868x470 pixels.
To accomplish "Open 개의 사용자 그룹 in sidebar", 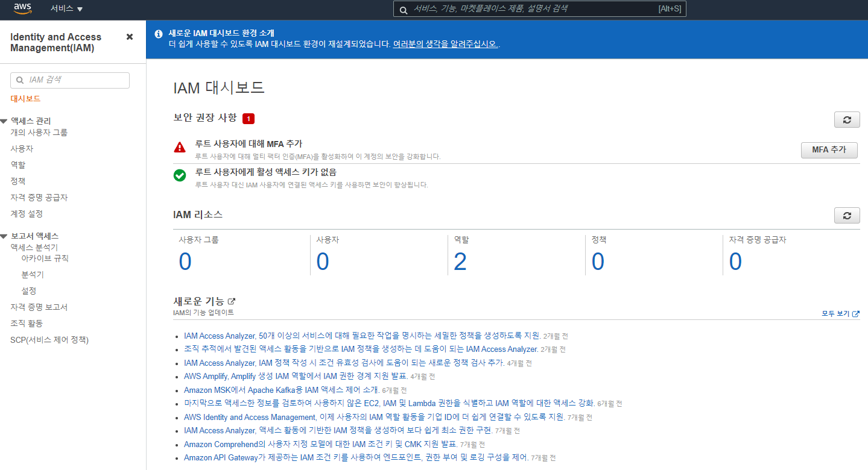I will (39, 132).
